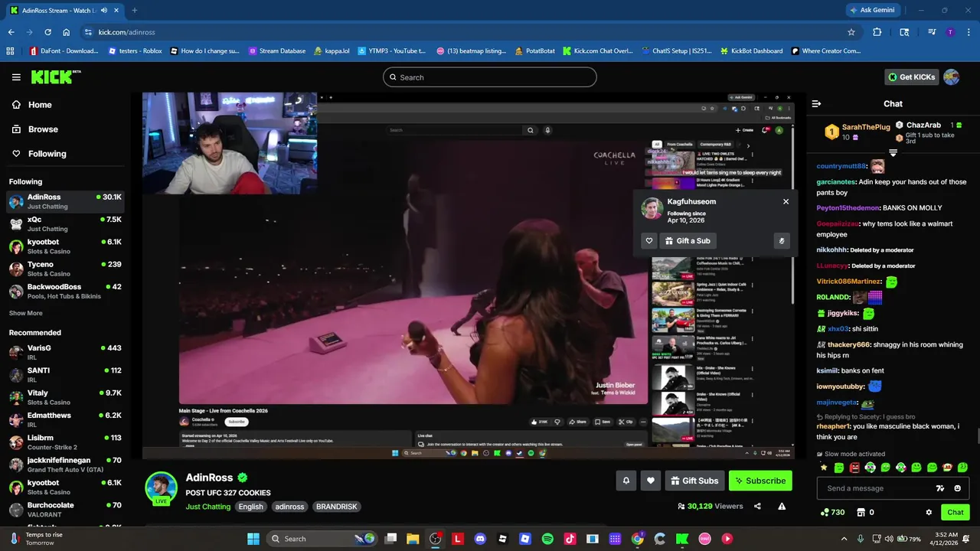This screenshot has height=551, width=980.
Task: Open Tyceno channel in Following list
Action: point(65,269)
